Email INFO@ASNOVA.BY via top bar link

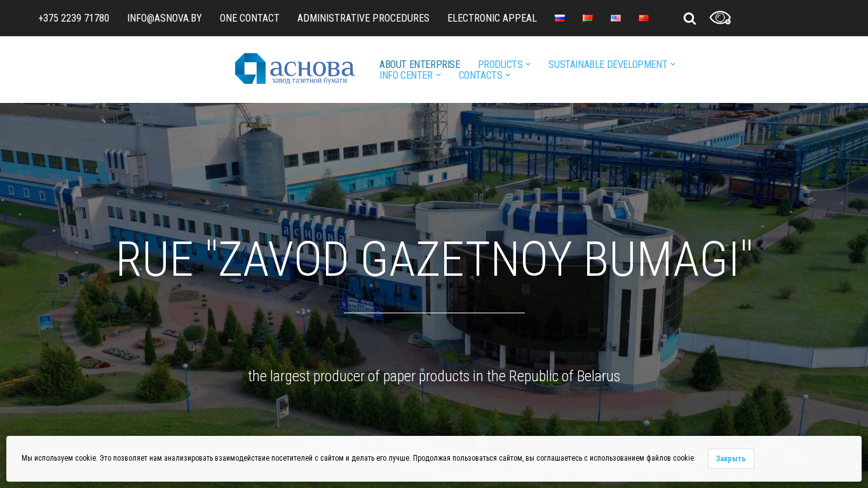tap(165, 18)
